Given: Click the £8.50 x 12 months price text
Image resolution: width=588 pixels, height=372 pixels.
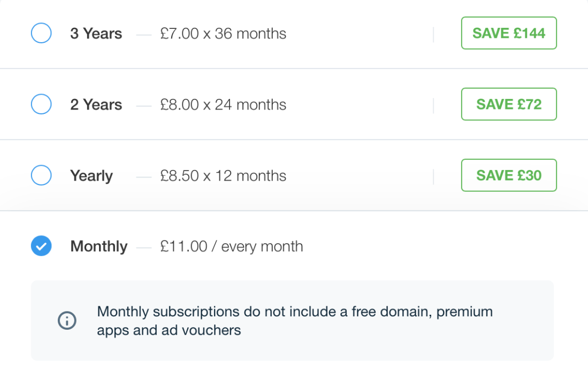Looking at the screenshot, I should [223, 176].
